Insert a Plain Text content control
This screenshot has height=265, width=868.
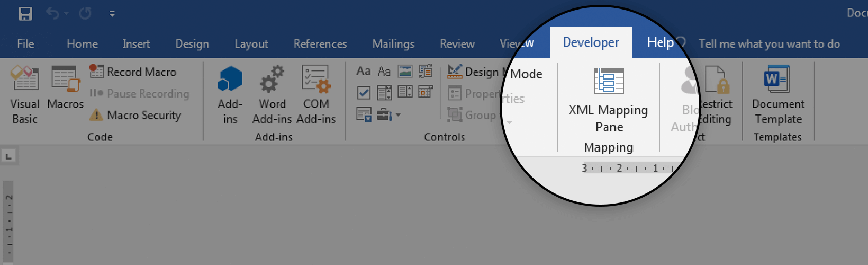(384, 71)
